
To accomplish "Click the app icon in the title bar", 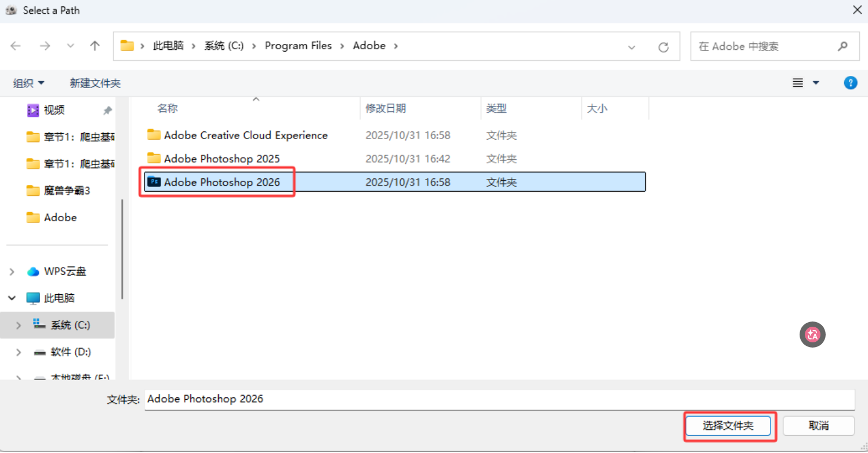I will click(11, 10).
